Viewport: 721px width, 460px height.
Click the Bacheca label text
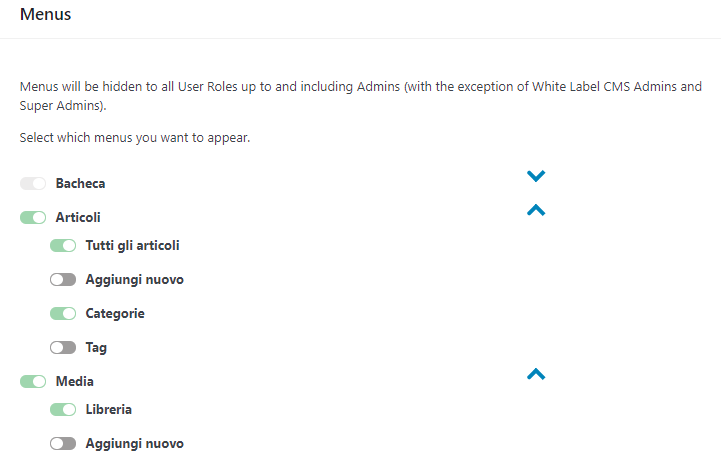tap(80, 184)
